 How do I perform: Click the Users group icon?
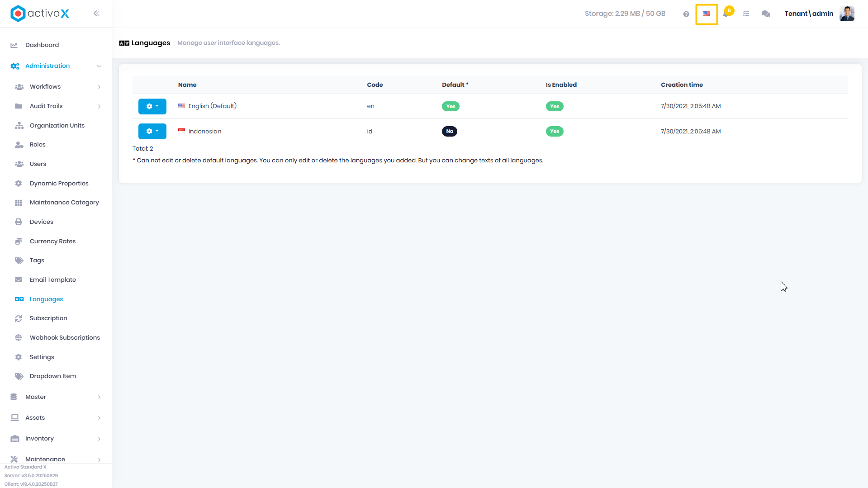[x=19, y=164]
